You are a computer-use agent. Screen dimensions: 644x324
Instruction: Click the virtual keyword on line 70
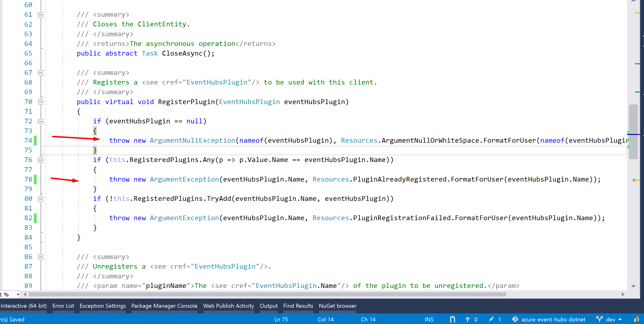tap(119, 102)
